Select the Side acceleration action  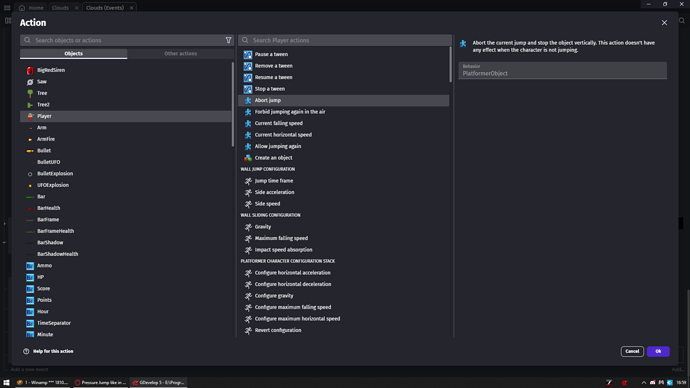click(x=343, y=192)
